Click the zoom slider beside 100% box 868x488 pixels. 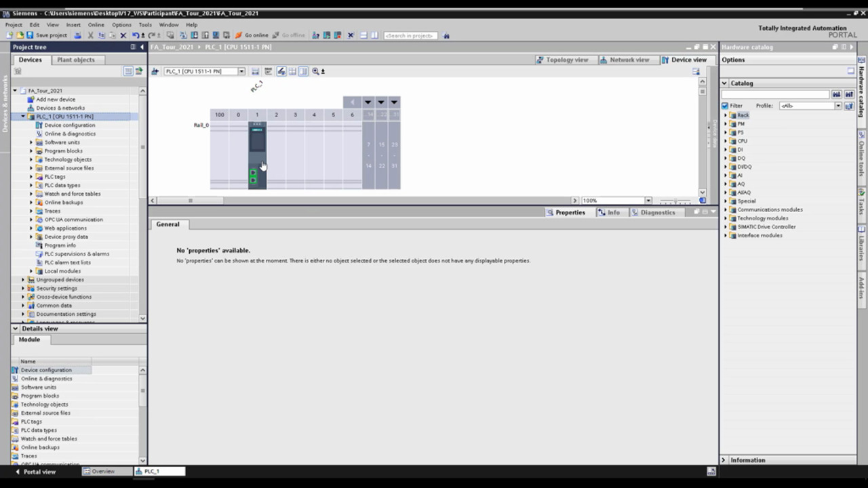tap(675, 201)
